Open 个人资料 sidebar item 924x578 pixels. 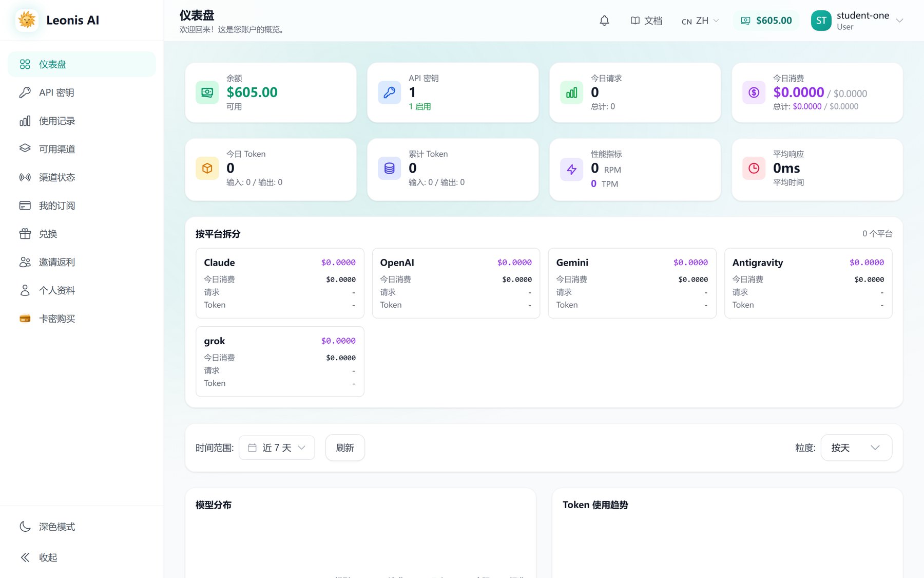pyautogui.click(x=82, y=290)
